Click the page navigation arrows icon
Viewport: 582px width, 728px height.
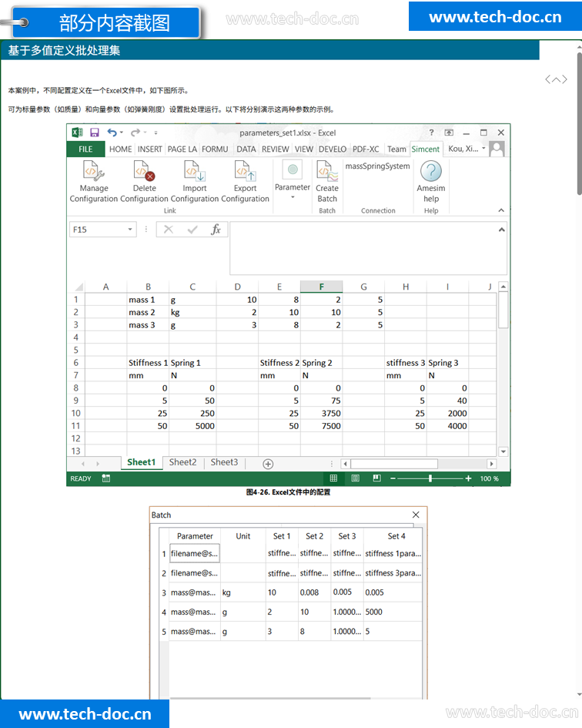556,79
